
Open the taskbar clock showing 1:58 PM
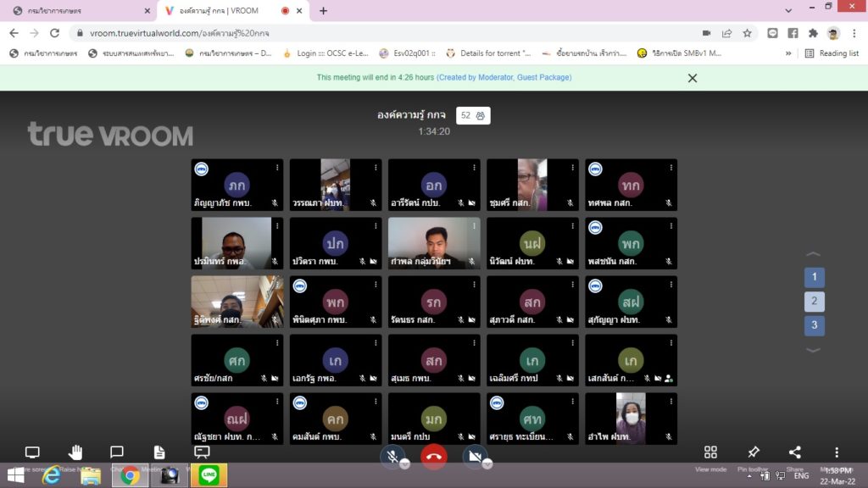point(837,476)
